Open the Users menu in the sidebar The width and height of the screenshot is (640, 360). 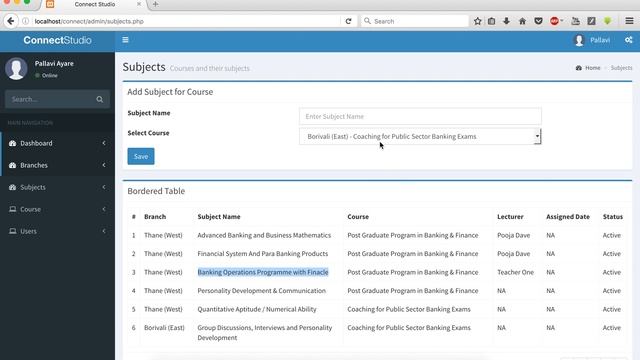pos(57,231)
